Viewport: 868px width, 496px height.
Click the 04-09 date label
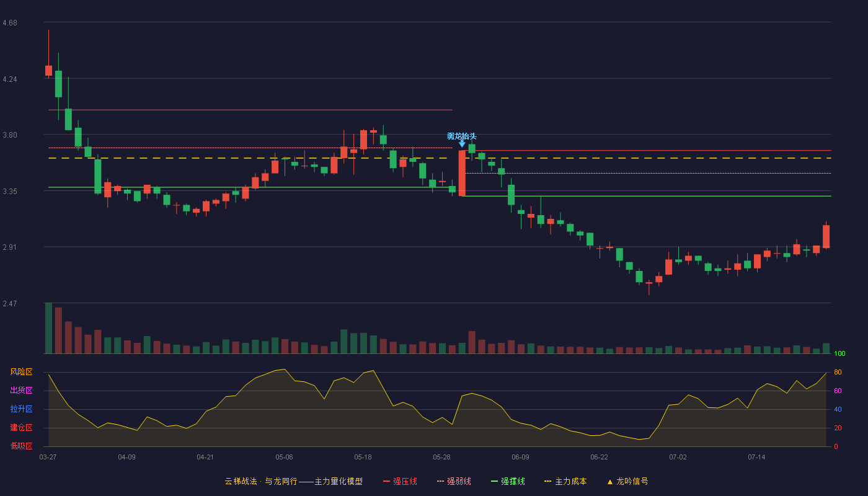[x=126, y=457]
